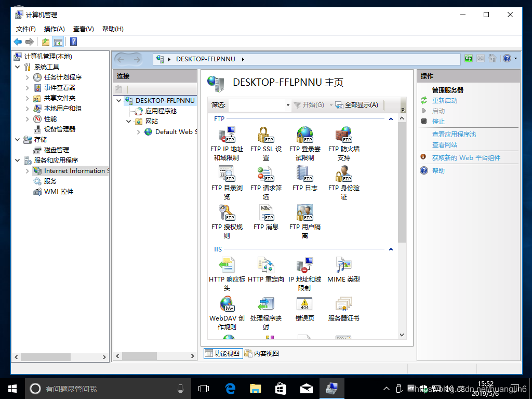The width and height of the screenshot is (532, 399).
Task: Select 服务 in the tree
Action: pos(50,181)
